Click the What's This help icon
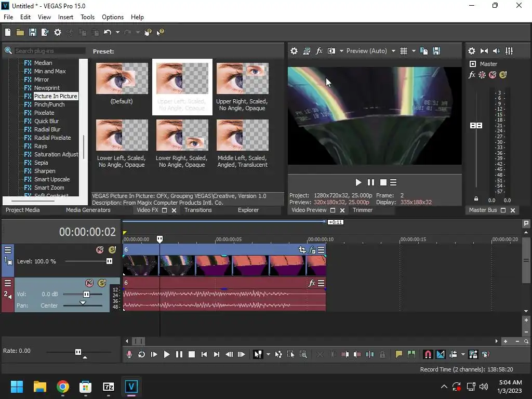532x399 pixels. [161, 32]
